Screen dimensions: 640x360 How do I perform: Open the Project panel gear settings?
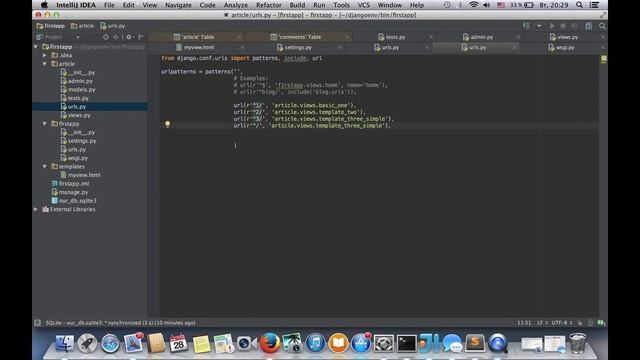(129, 37)
